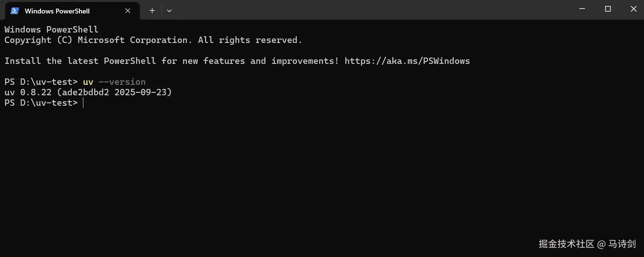The width and height of the screenshot is (644, 257).
Task: Click the yellow "uv" command text
Action: point(88,82)
